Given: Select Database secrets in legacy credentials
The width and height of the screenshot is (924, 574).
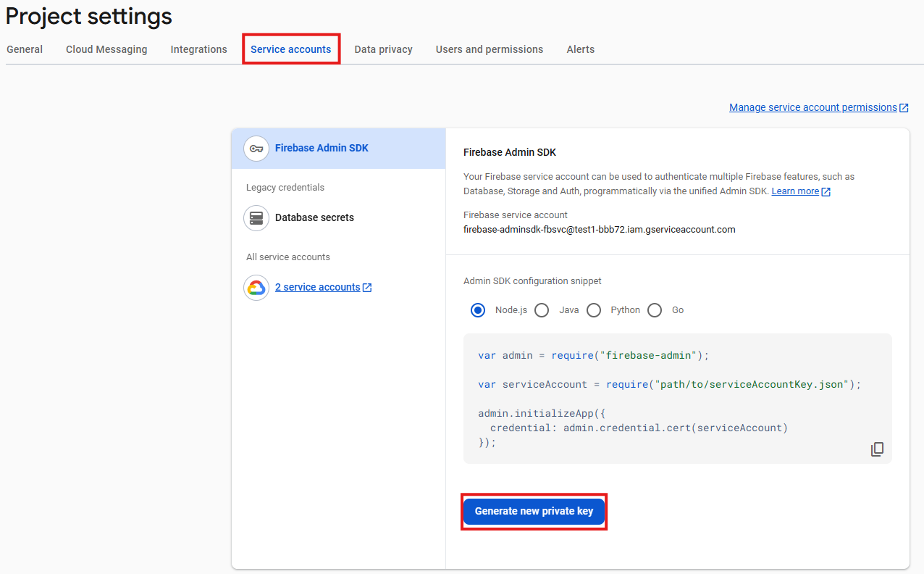Looking at the screenshot, I should pyautogui.click(x=314, y=217).
